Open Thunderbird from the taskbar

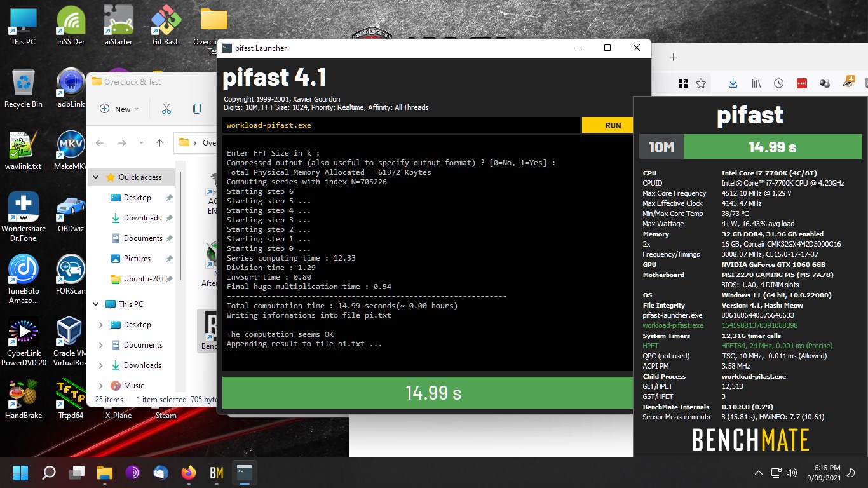(161, 473)
